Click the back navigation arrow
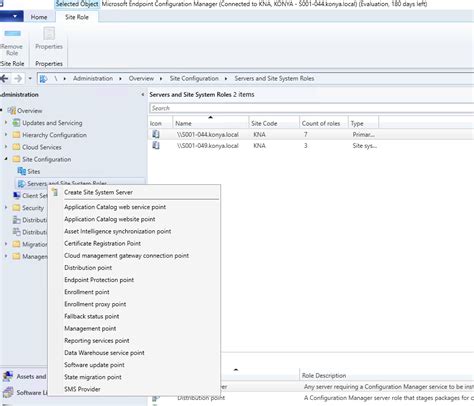This screenshot has height=406, width=474. [4, 79]
